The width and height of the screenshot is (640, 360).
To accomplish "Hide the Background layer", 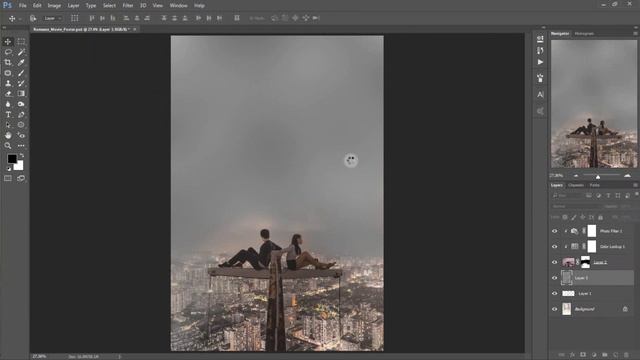I will click(554, 309).
